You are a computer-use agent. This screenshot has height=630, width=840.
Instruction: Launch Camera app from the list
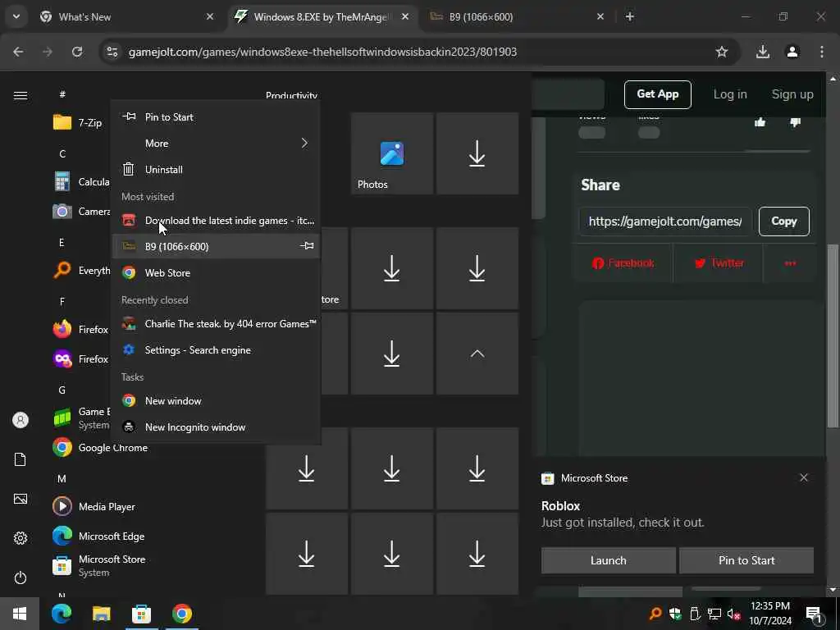80,211
